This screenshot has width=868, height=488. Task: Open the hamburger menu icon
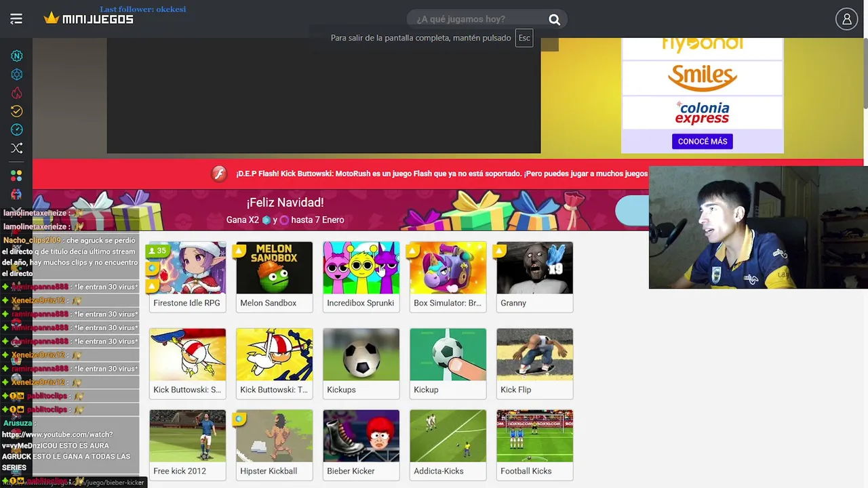(x=16, y=19)
